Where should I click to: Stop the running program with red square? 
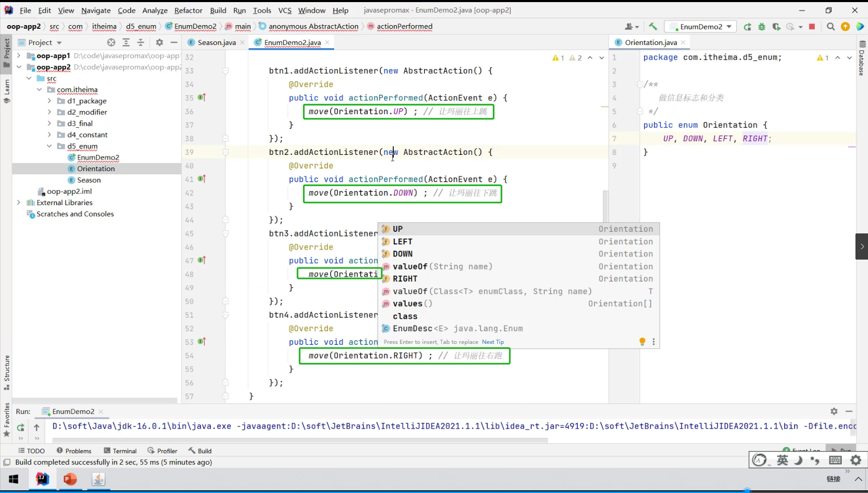[812, 27]
